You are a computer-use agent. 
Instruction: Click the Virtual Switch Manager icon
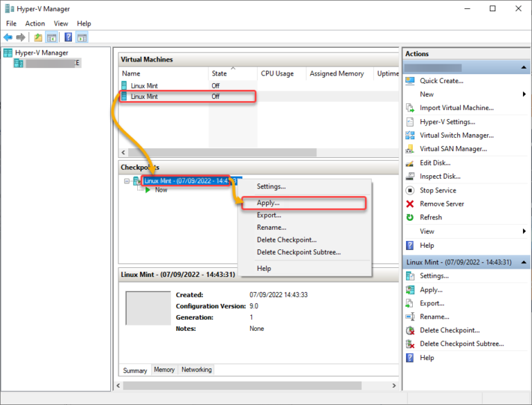coord(409,136)
